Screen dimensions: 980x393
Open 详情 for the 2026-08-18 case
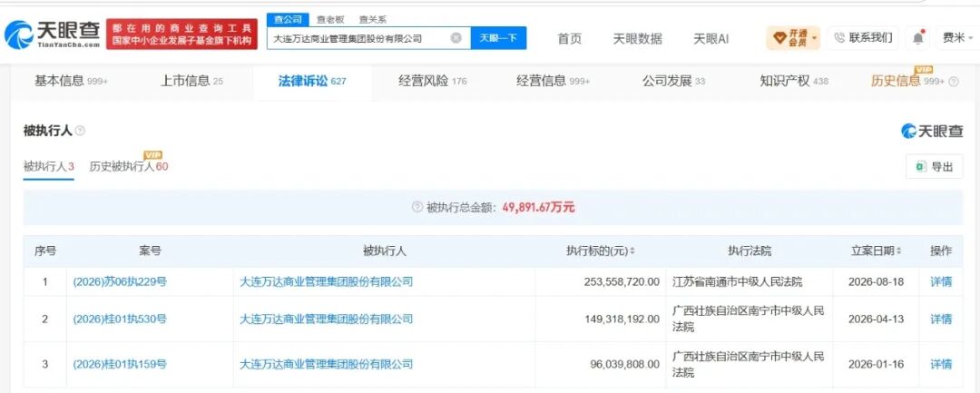[x=941, y=281]
